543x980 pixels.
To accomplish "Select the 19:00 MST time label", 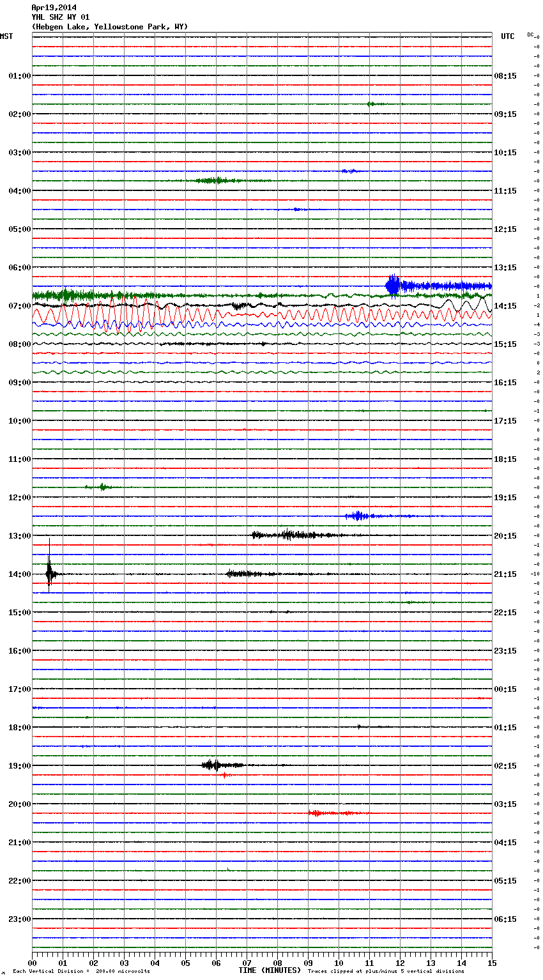I will [x=19, y=766].
